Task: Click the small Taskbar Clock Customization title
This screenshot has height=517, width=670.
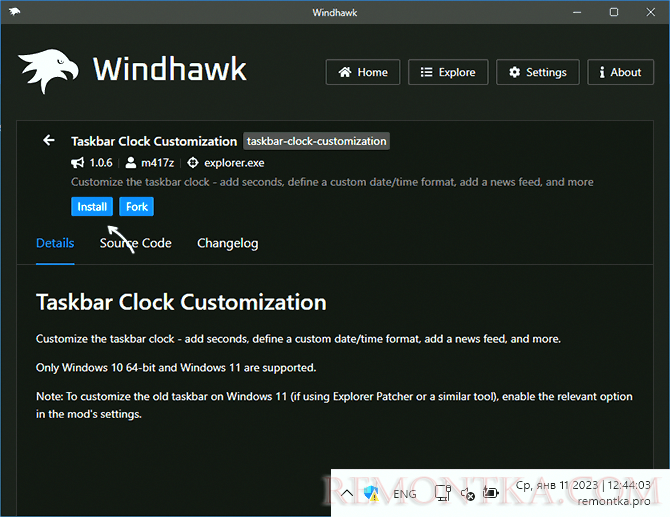Action: point(154,141)
